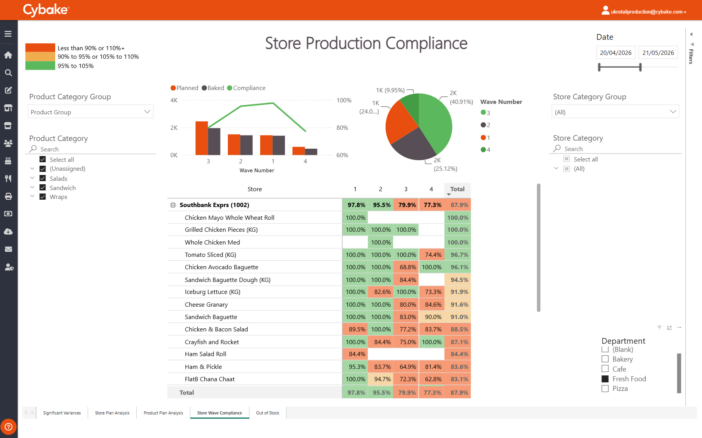Click the Total column header
This screenshot has height=438, width=702.
tap(457, 189)
